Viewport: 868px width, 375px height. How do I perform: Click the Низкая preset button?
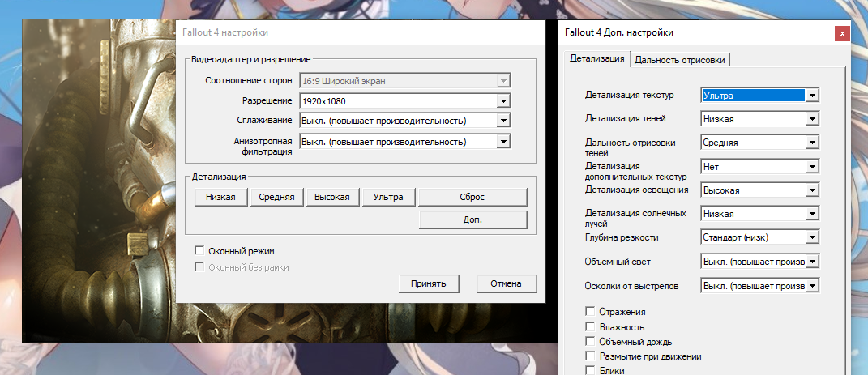220,198
